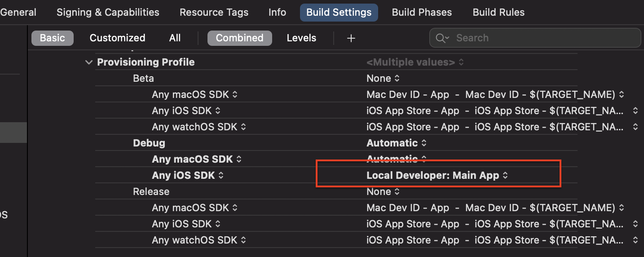Click the search magnifier filter icon
The width and height of the screenshot is (644, 257).
pyautogui.click(x=442, y=38)
